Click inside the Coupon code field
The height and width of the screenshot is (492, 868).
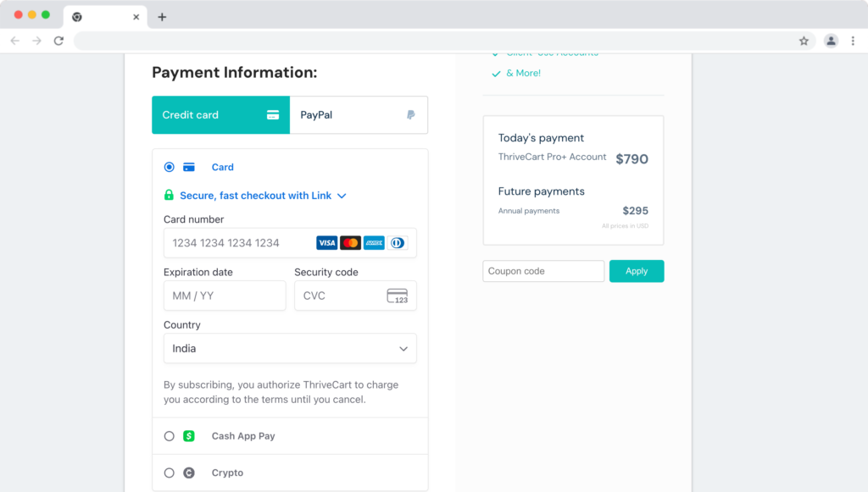click(x=542, y=271)
